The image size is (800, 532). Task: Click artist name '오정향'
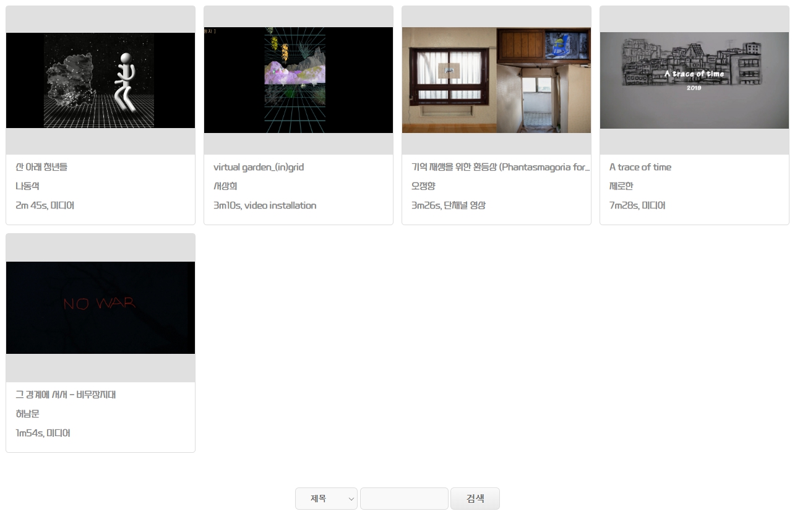click(423, 186)
